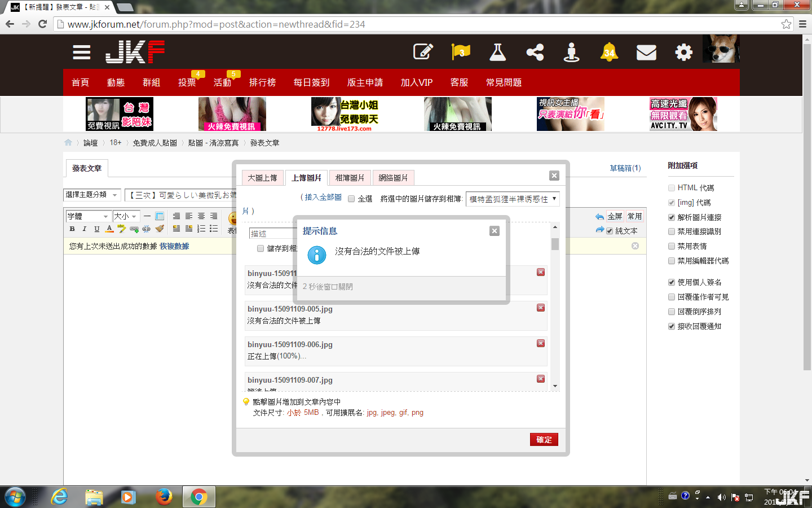This screenshot has width=812, height=508.
Task: Remove binyuu-15091109-005.jpg with its red X
Action: coord(541,308)
